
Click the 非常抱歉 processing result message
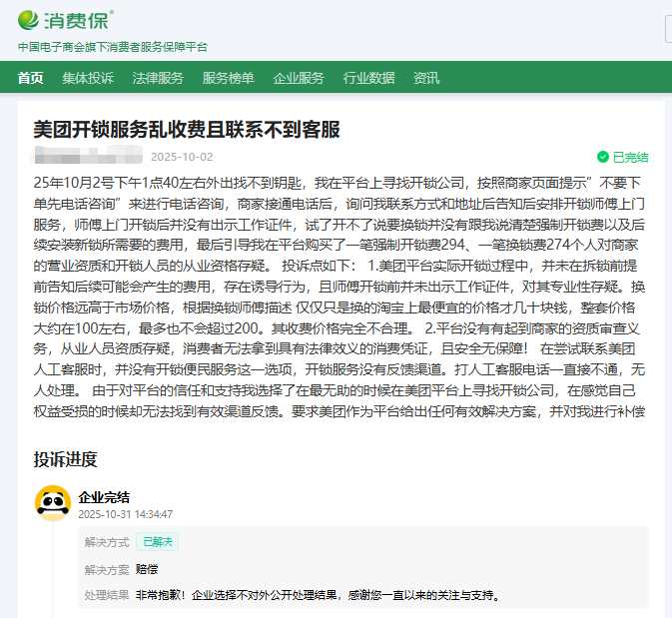(x=318, y=595)
